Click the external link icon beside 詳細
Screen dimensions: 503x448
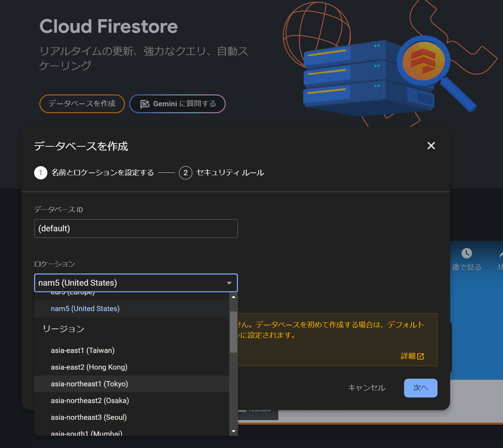(x=421, y=356)
